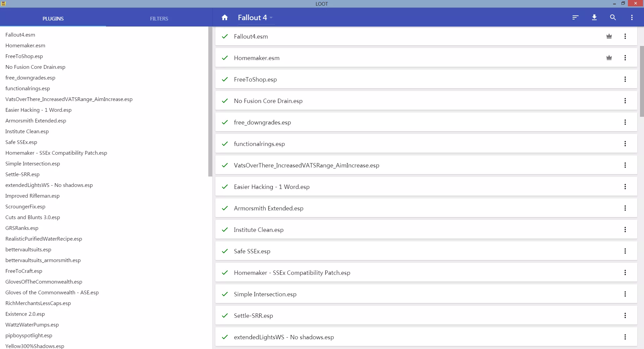644x349 pixels.
Task: Select WattzWaterPumps.esp in the sidebar
Action: tap(32, 325)
